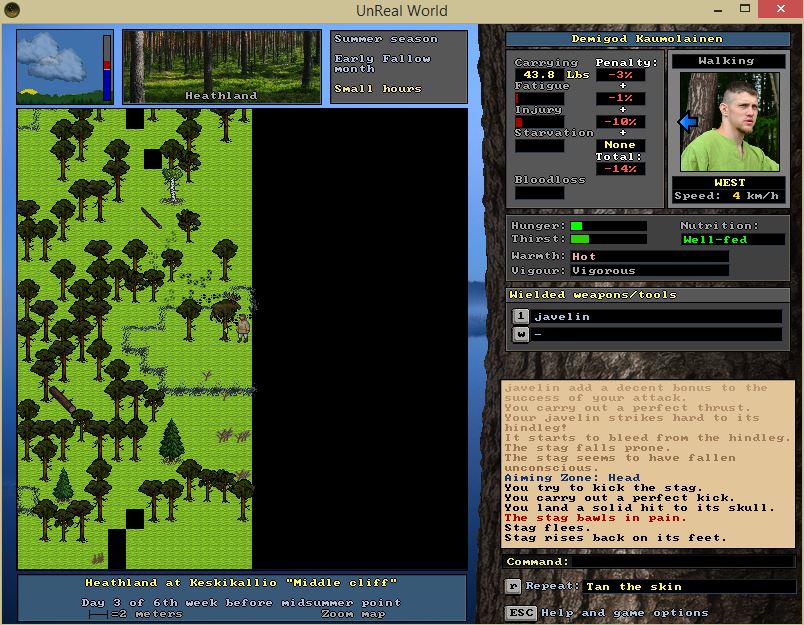This screenshot has height=625, width=804.
Task: Click the player character on map
Action: 243,329
